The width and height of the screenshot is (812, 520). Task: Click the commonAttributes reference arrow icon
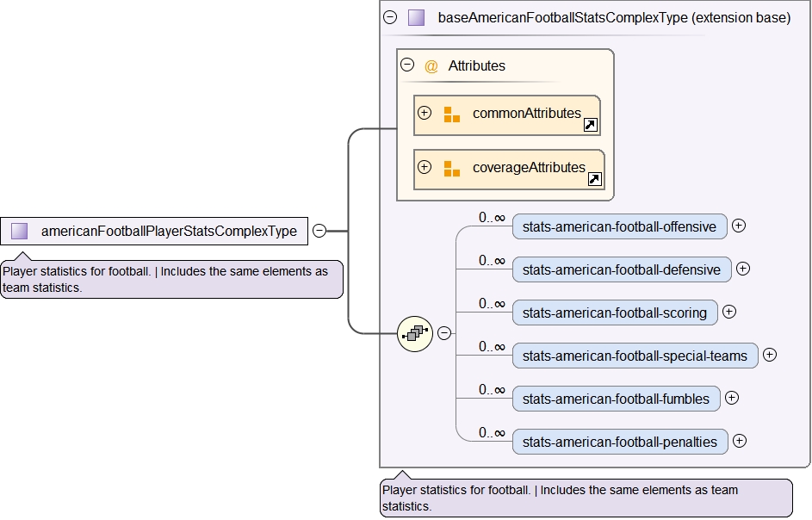point(590,126)
